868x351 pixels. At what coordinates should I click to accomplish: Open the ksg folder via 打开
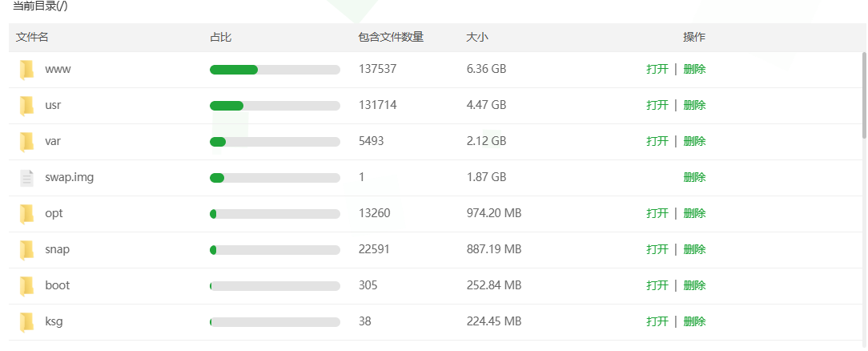pyautogui.click(x=657, y=321)
